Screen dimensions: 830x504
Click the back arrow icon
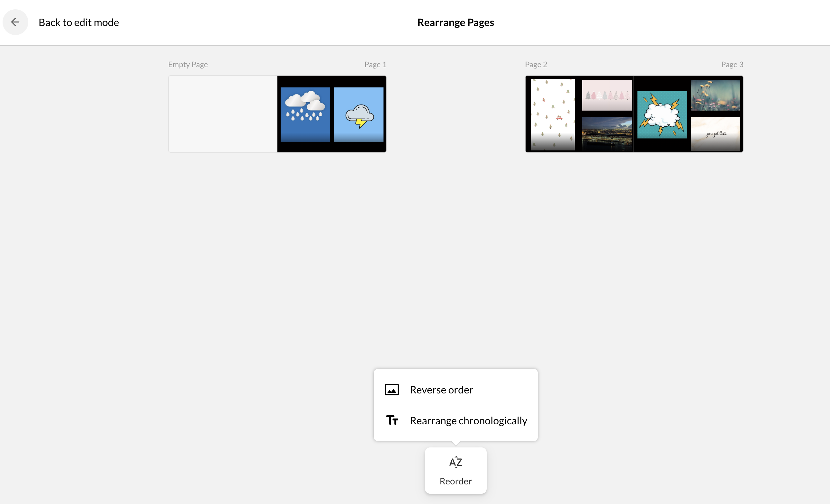point(15,22)
